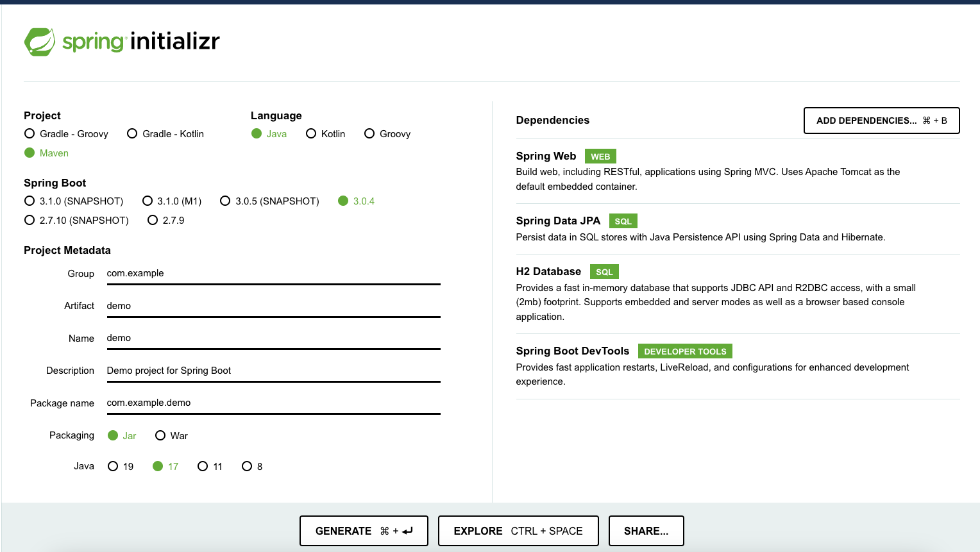
Task: Select Spring Boot 3.1.0 (SNAPSHOT)
Action: point(30,201)
